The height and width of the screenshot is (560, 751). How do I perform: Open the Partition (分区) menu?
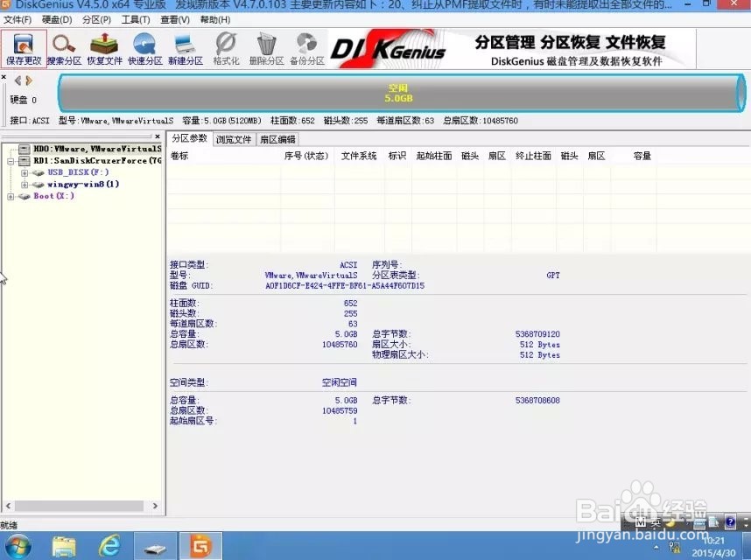tap(96, 19)
